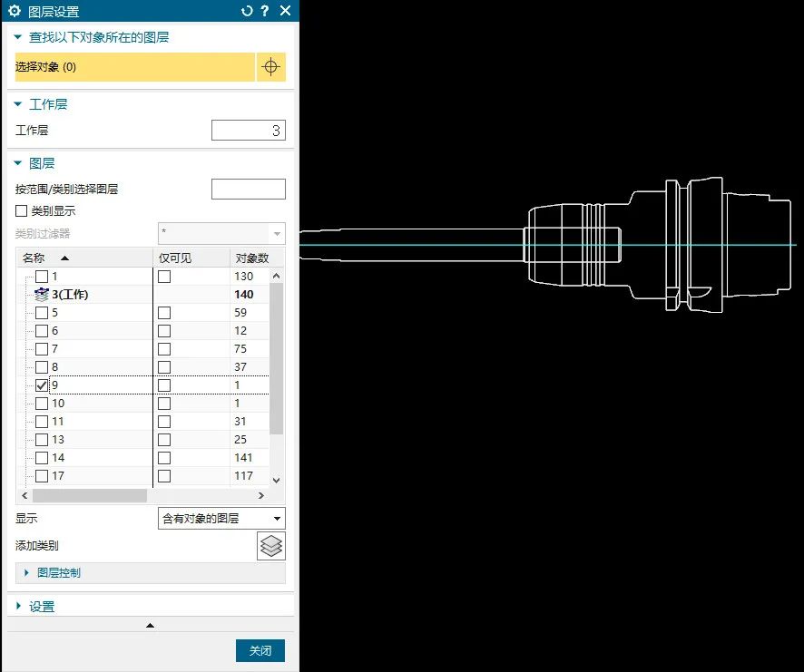Click the horizontal scroll left arrow
This screenshot has width=804, height=672.
click(25, 495)
